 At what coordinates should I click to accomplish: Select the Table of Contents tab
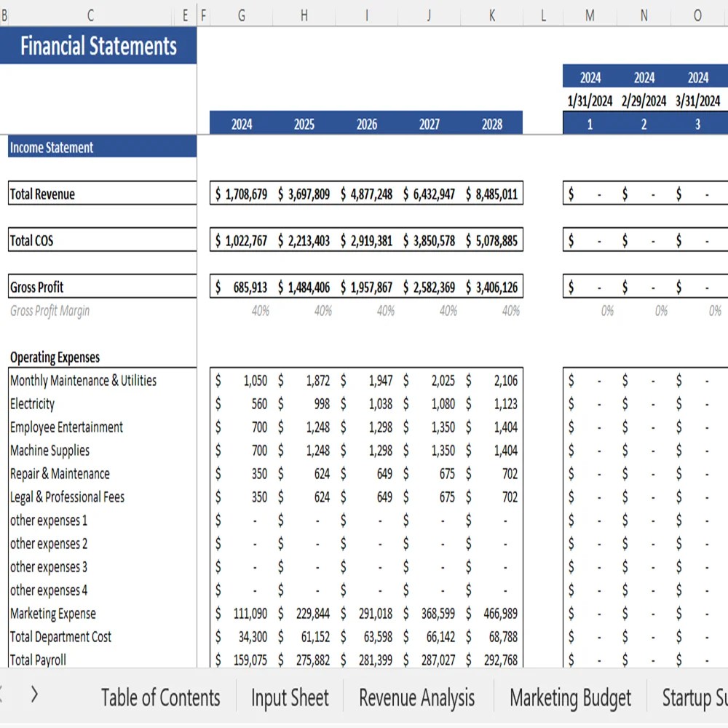[x=161, y=697]
